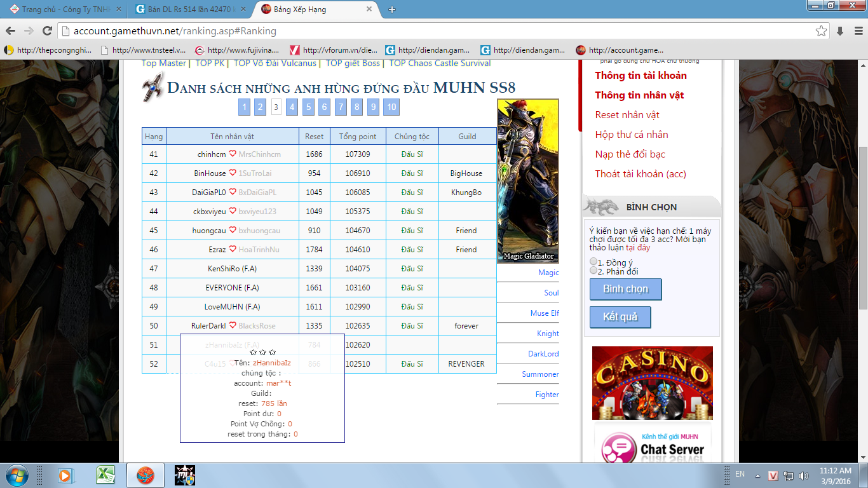Viewport: 868px width, 488px height.
Task: Open the vforum.vn bookmark
Action: [x=334, y=50]
